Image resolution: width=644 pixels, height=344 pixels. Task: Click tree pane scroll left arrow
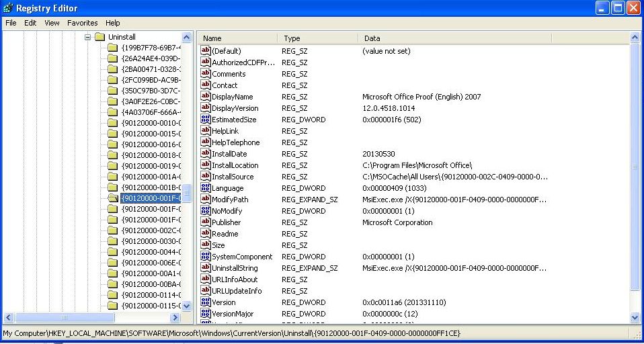[9, 317]
